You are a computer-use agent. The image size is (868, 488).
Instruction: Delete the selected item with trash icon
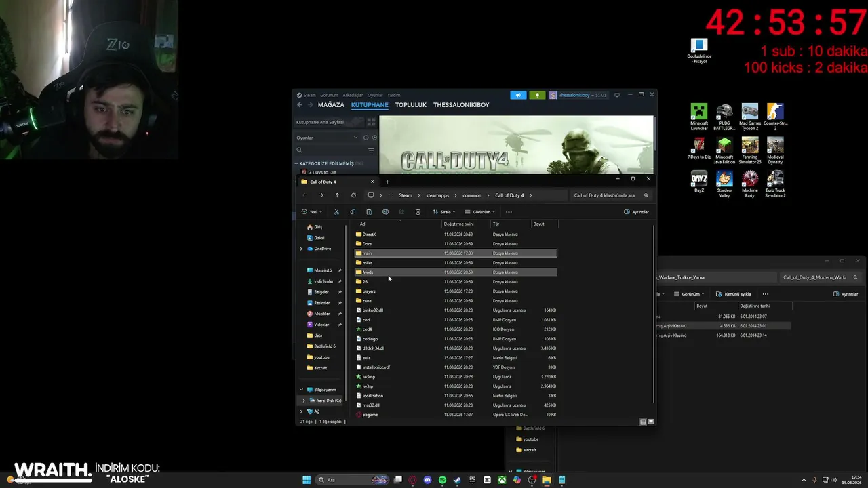click(x=418, y=212)
